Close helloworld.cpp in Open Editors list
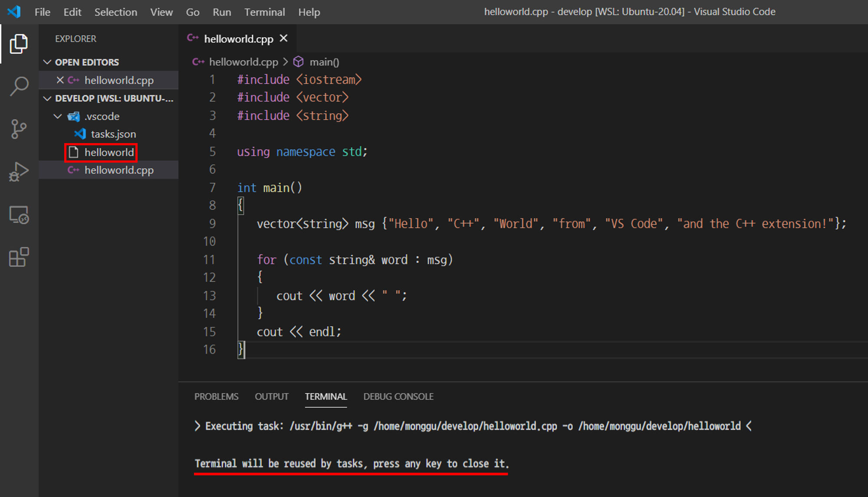Viewport: 868px width, 497px height. 60,80
